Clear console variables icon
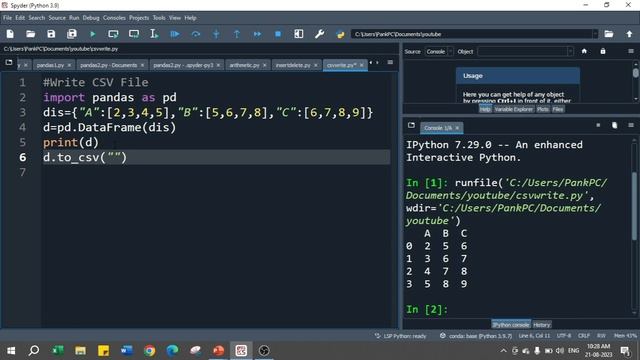 614,125
